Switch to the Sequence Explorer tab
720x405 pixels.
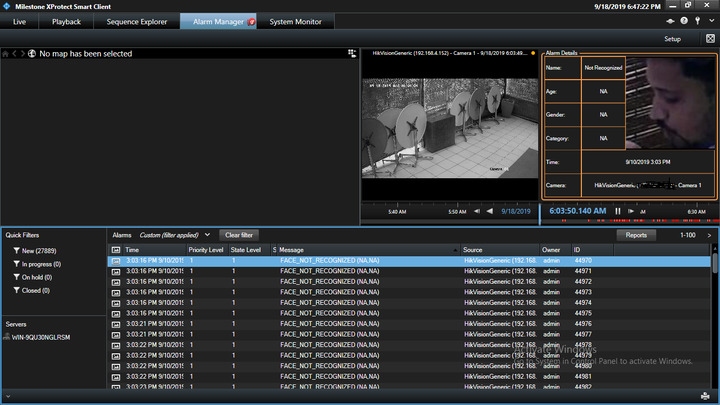136,21
